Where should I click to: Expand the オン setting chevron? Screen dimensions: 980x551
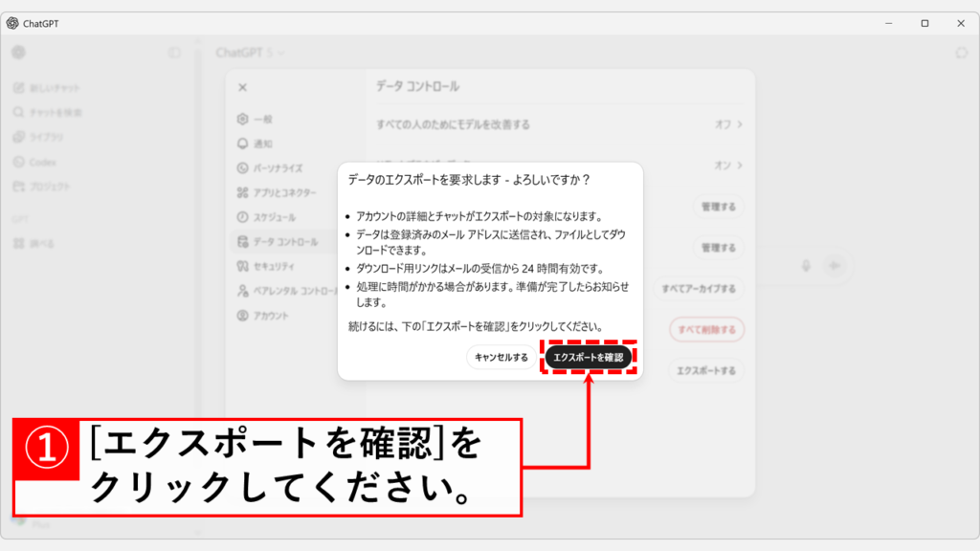729,165
